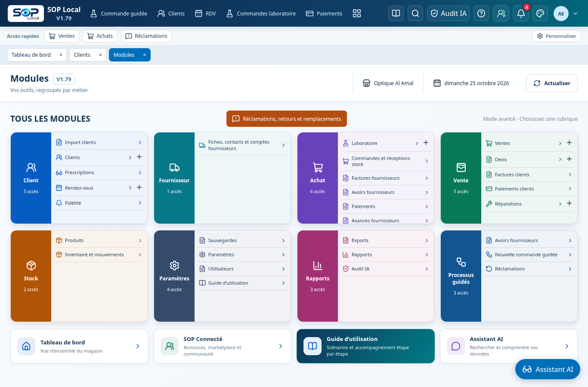The width and height of the screenshot is (588, 387).
Task: Add new Rendez-vous with plus icon
Action: click(139, 187)
